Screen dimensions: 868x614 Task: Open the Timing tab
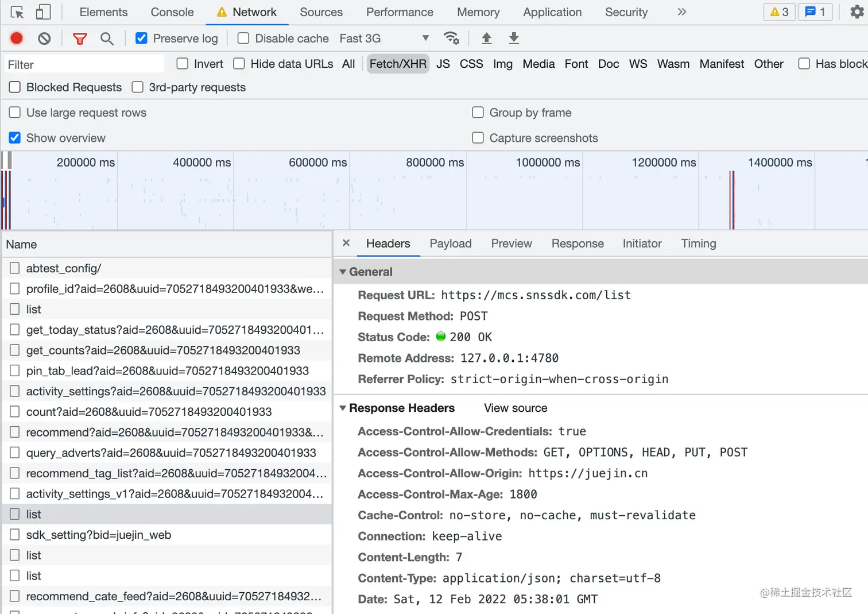click(x=699, y=244)
